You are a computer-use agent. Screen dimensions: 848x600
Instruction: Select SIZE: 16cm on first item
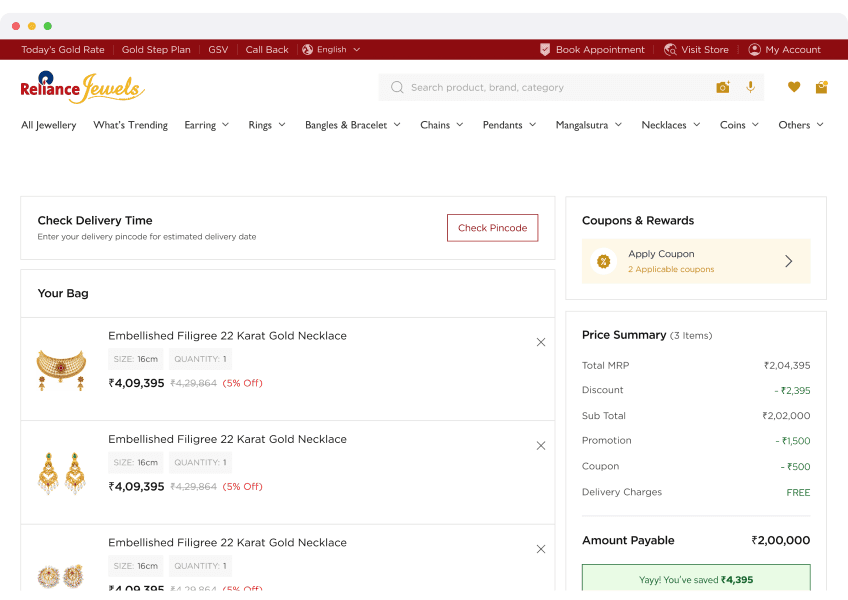[x=136, y=359]
